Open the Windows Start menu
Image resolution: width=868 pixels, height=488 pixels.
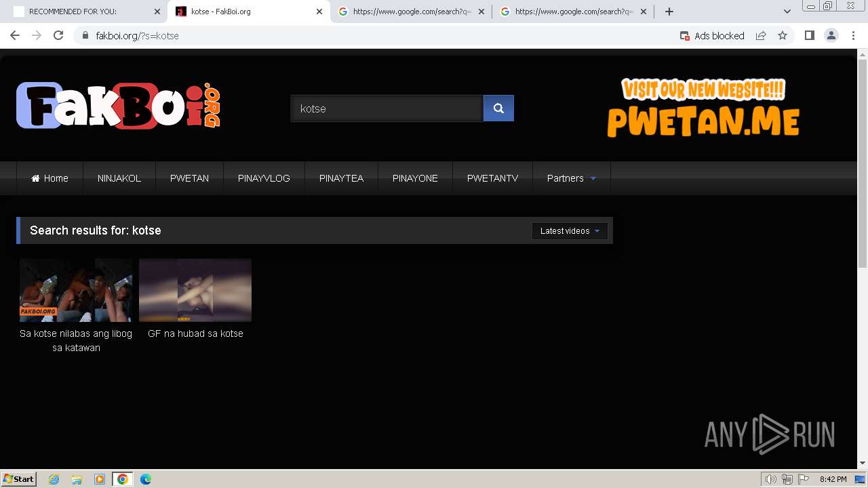[x=19, y=479]
